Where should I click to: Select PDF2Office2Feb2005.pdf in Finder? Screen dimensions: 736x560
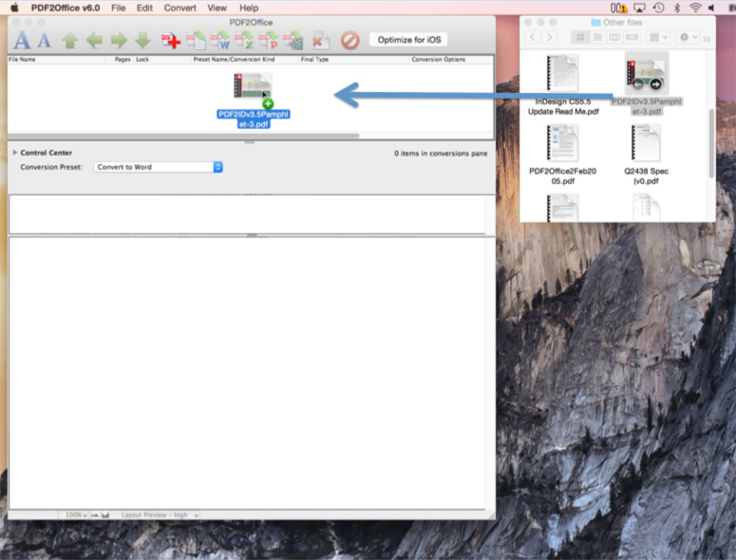click(562, 155)
